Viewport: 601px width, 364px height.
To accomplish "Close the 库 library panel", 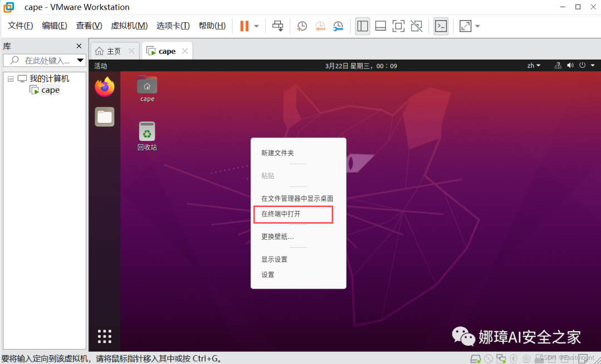I will (79, 46).
